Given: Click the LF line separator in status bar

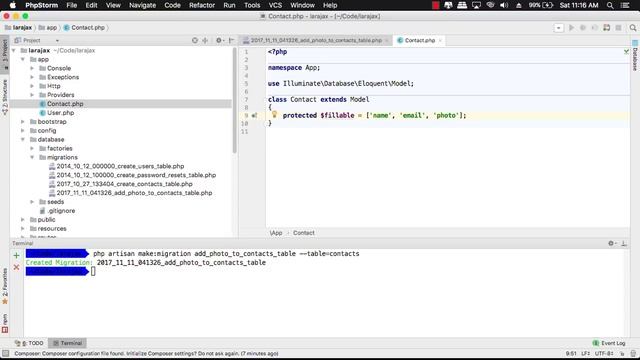Looking at the screenshot, I should (586, 353).
